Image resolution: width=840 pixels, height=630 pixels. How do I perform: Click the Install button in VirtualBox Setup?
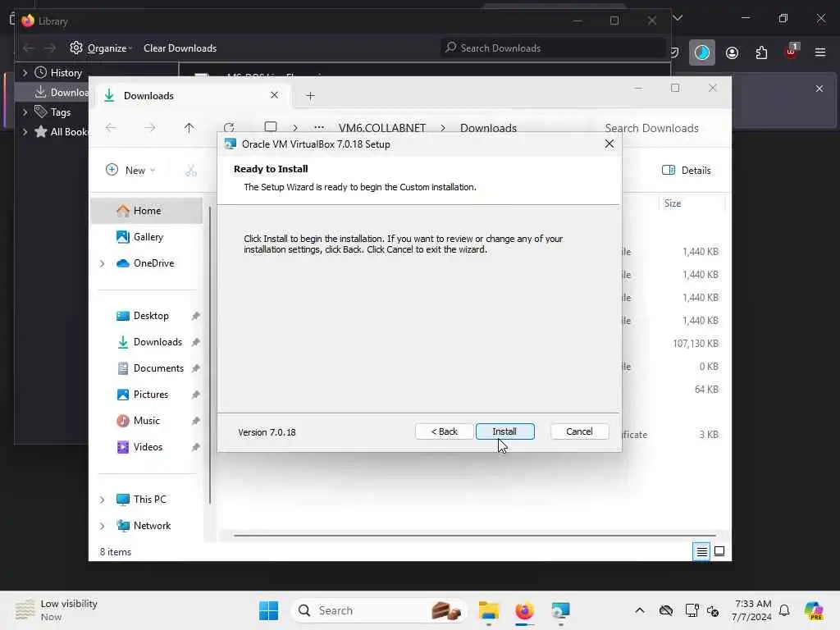(504, 431)
